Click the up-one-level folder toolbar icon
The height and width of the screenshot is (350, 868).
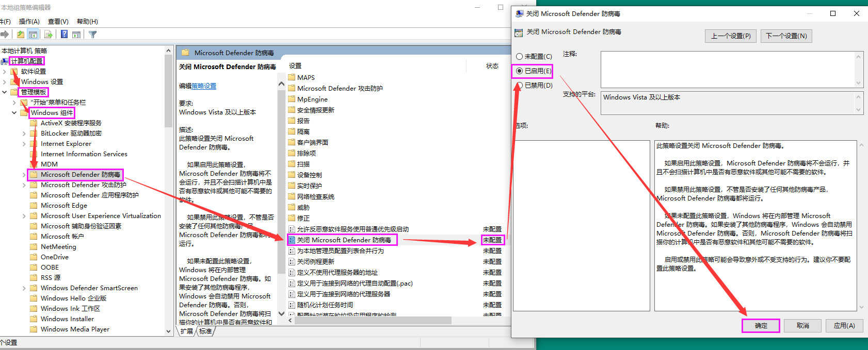(x=20, y=35)
